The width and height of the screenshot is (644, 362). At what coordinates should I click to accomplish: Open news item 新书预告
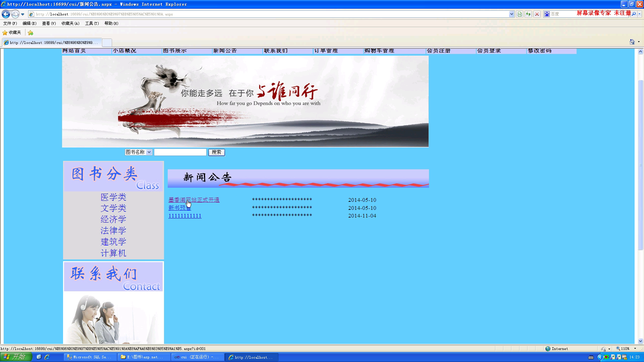[179, 208]
